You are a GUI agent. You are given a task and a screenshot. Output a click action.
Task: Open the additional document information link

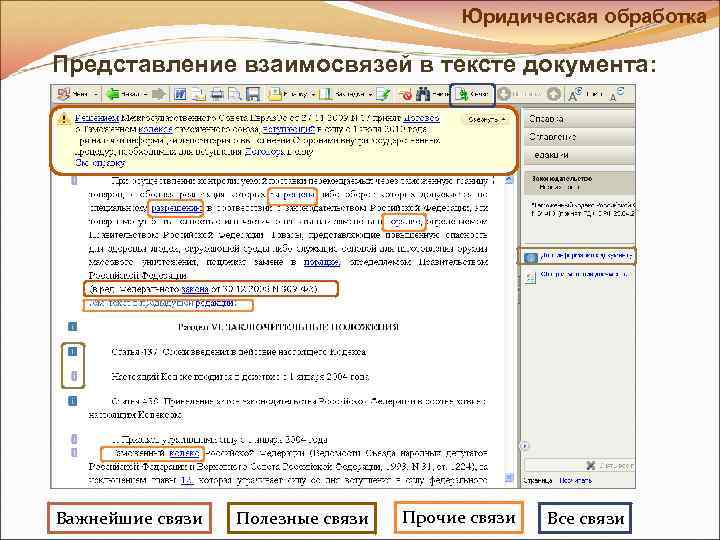pyautogui.click(x=586, y=255)
